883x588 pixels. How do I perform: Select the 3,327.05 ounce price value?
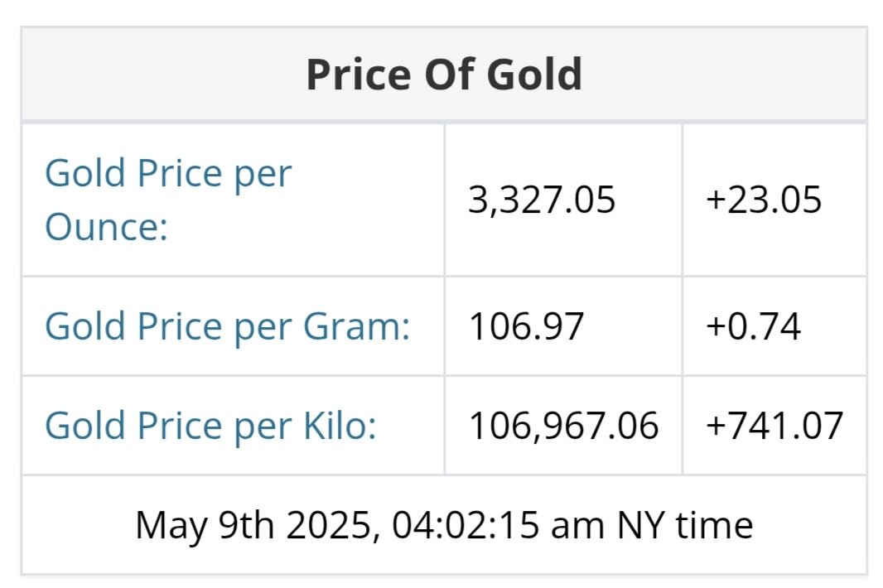pyautogui.click(x=542, y=200)
